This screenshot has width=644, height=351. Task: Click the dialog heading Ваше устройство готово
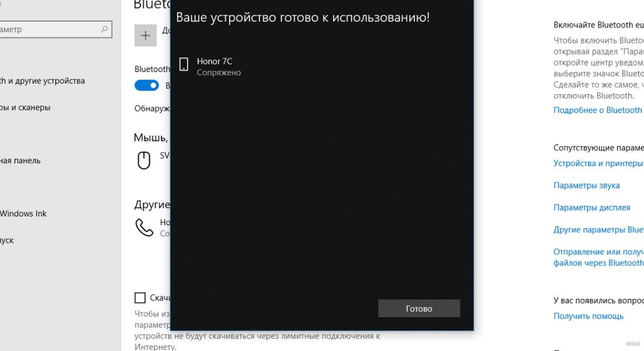coord(303,18)
